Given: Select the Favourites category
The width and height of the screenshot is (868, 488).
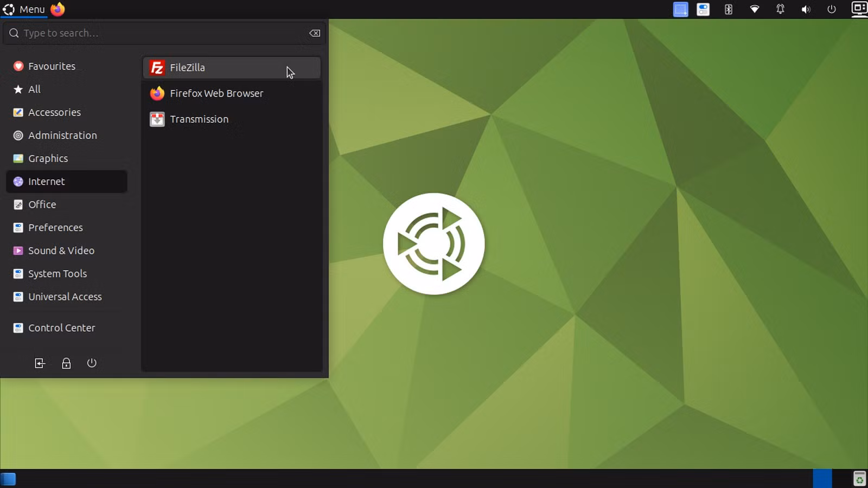Looking at the screenshot, I should [x=66, y=66].
